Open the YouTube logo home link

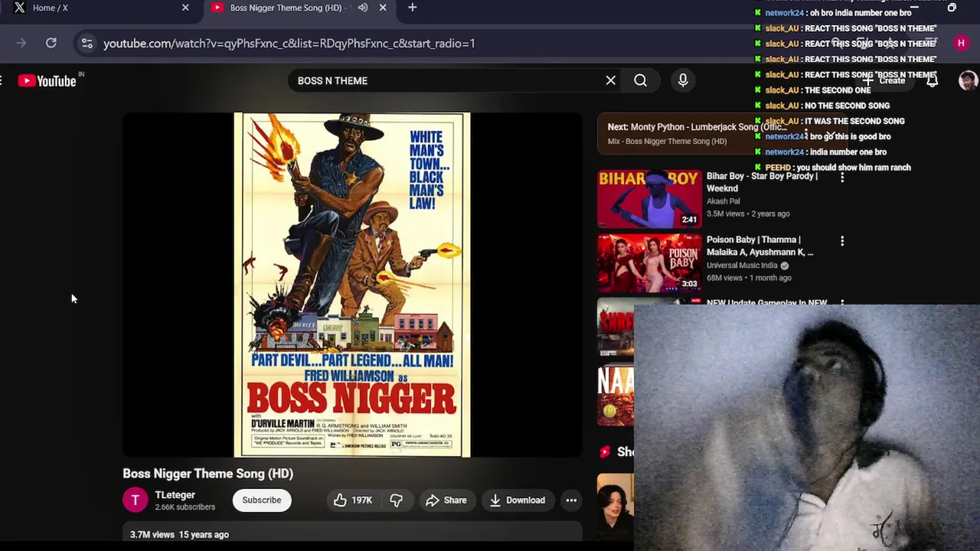tap(47, 80)
